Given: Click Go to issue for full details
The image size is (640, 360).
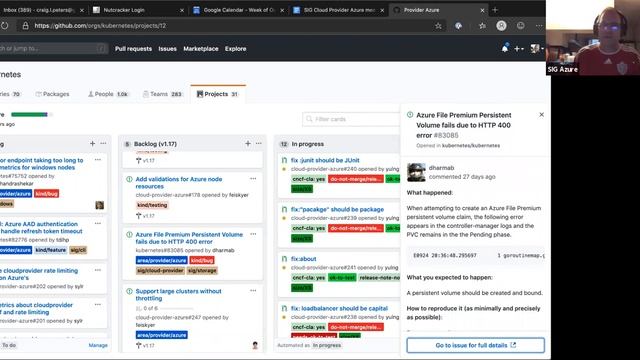Looking at the screenshot, I should (476, 345).
